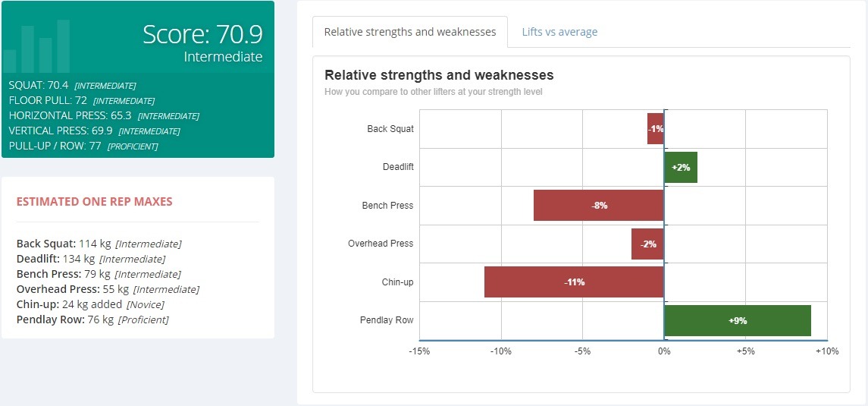868x406 pixels.
Task: Click the Chin-up -11% red bar
Action: 574,282
